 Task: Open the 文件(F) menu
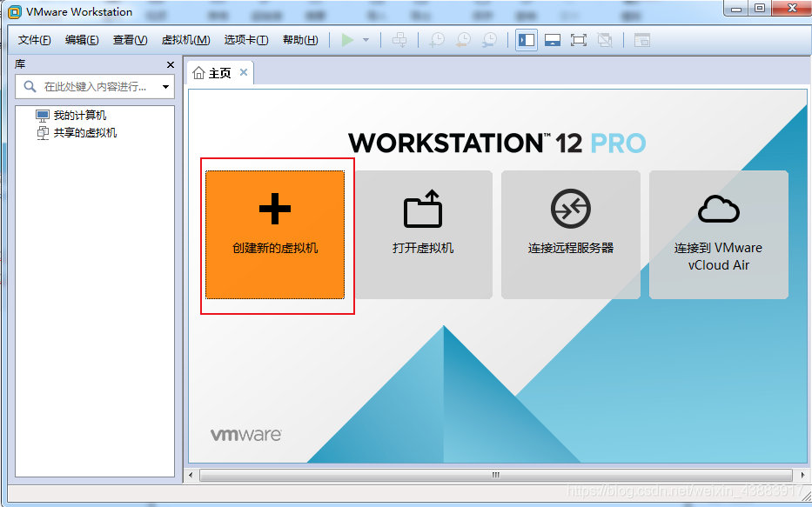point(34,40)
